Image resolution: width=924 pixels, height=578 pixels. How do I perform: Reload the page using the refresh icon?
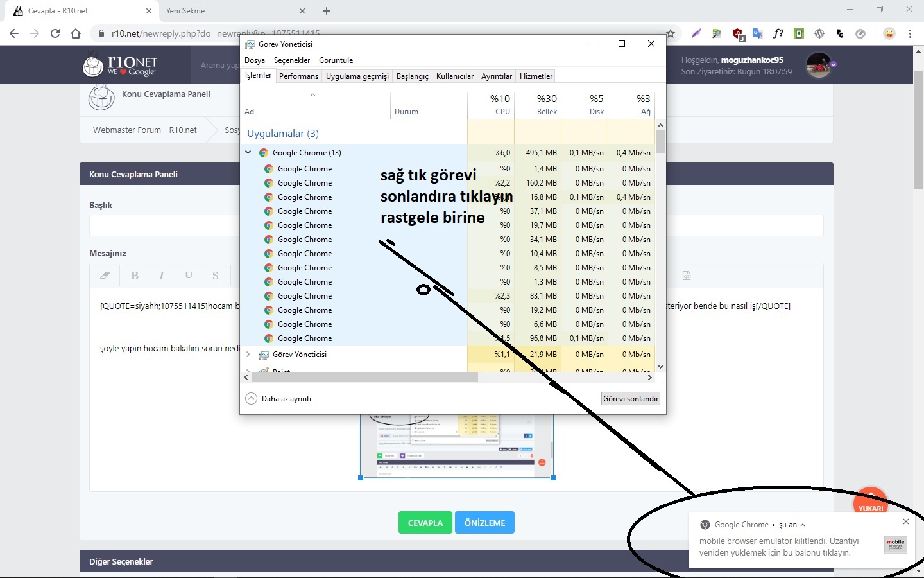55,33
